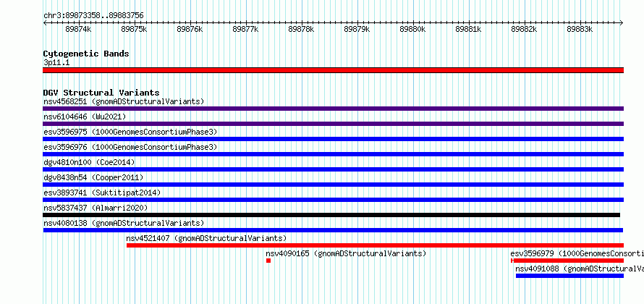This screenshot has width=644, height=304.
Task: Click the Cytogenetic Bands track title
Action: (86, 54)
